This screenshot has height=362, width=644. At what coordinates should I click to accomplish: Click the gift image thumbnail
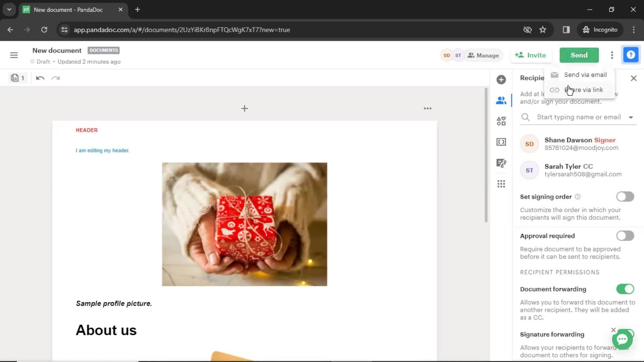(x=245, y=224)
